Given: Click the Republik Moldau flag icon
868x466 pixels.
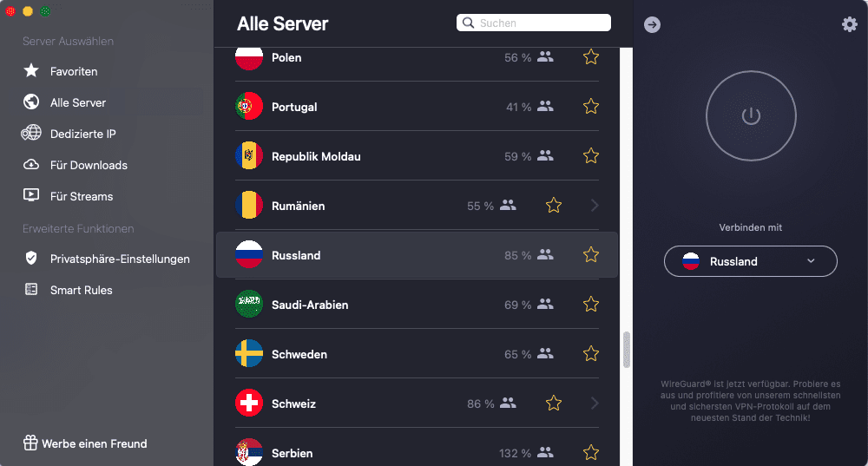Looking at the screenshot, I should 249,156.
